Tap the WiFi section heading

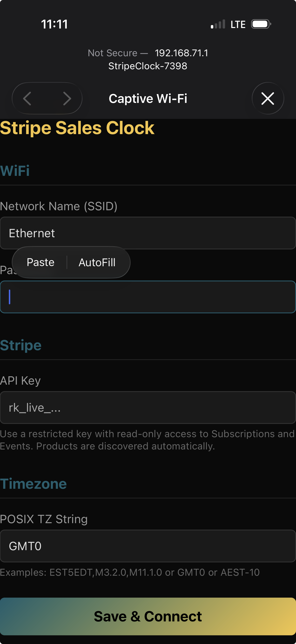click(15, 170)
